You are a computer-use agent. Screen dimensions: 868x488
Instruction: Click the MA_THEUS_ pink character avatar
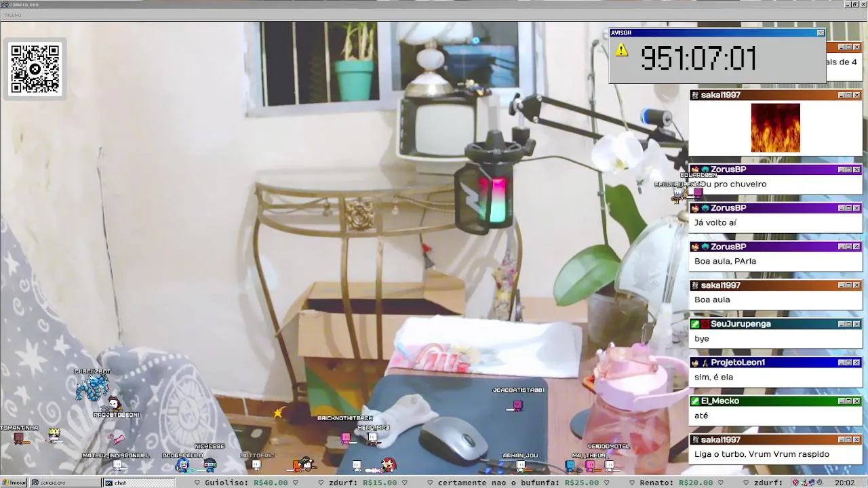[590, 466]
